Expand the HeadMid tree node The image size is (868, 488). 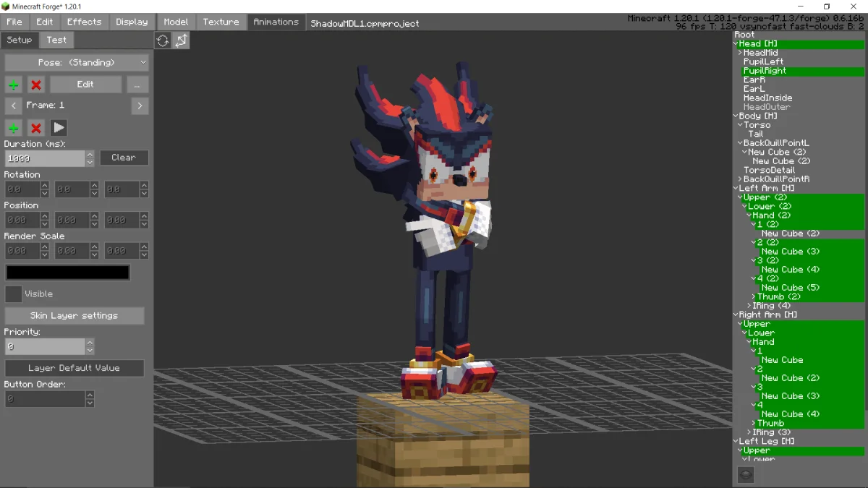tap(740, 53)
